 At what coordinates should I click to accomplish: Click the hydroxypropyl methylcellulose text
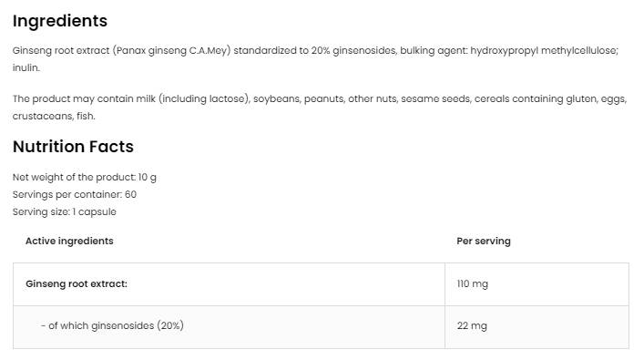[x=544, y=50]
